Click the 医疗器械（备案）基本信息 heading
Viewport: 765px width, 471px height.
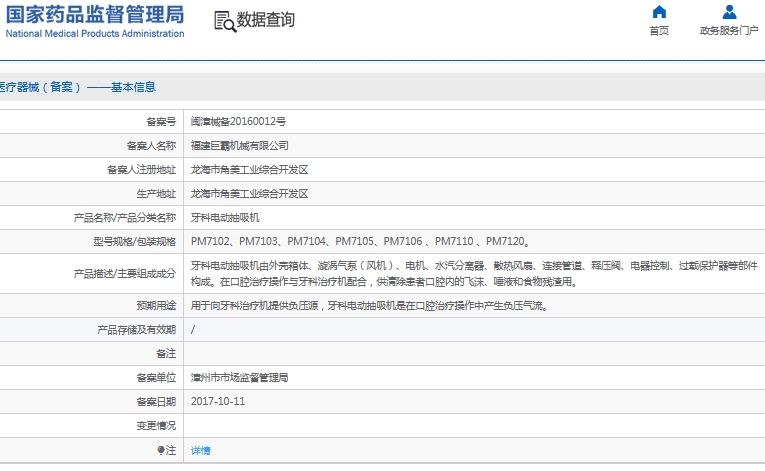[78, 87]
